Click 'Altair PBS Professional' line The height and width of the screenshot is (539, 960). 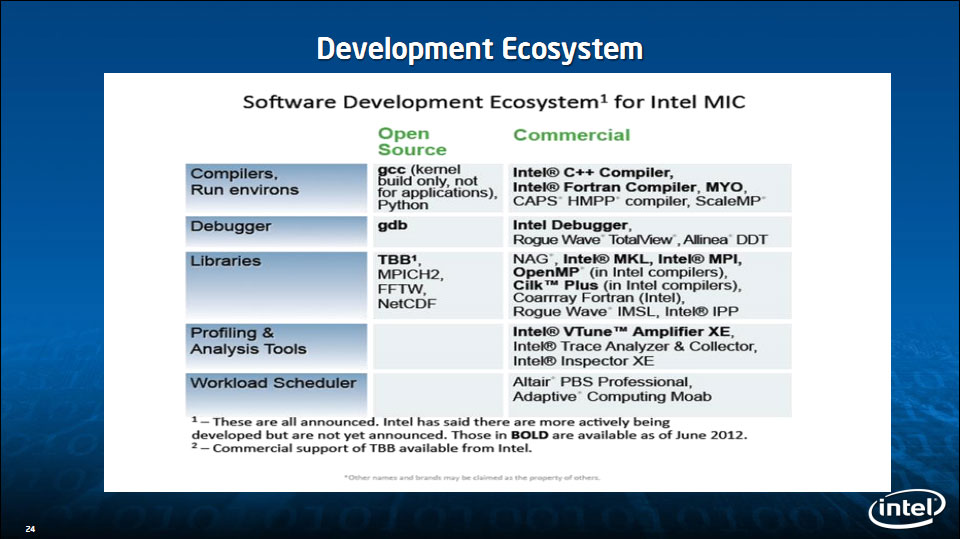point(602,382)
